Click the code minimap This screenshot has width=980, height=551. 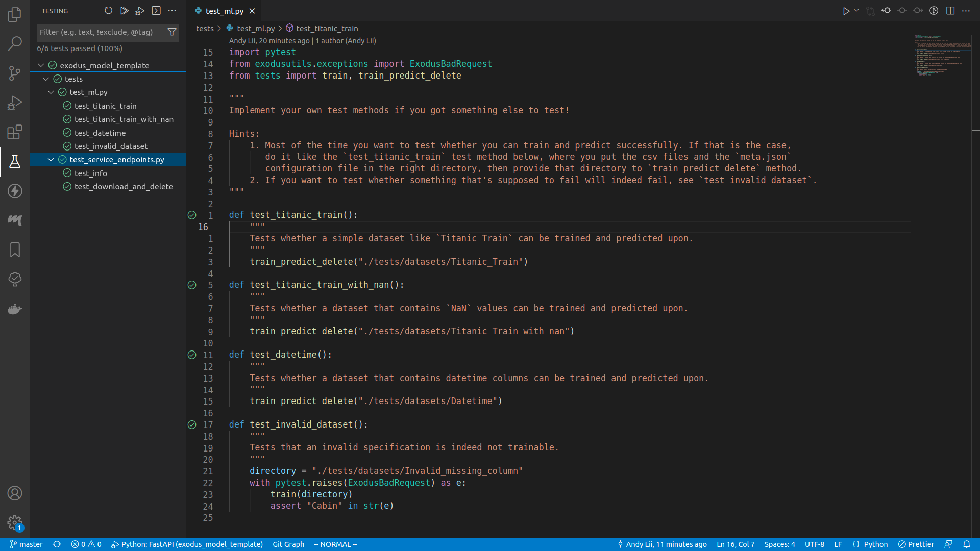tap(942, 55)
